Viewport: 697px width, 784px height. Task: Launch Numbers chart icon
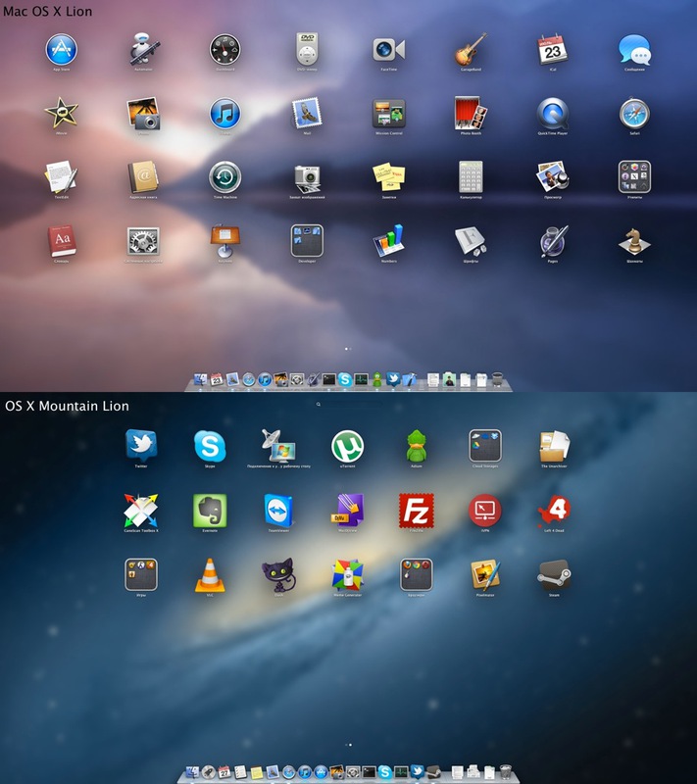click(388, 241)
